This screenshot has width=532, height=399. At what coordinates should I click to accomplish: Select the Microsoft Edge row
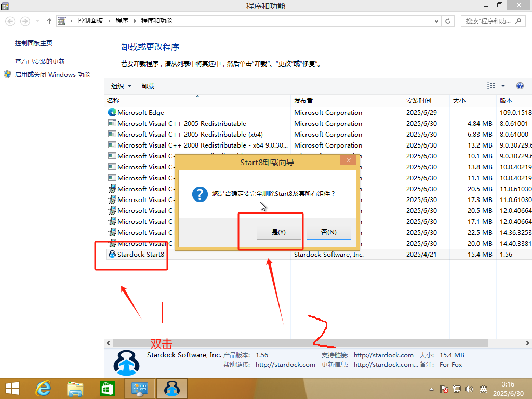pos(318,112)
